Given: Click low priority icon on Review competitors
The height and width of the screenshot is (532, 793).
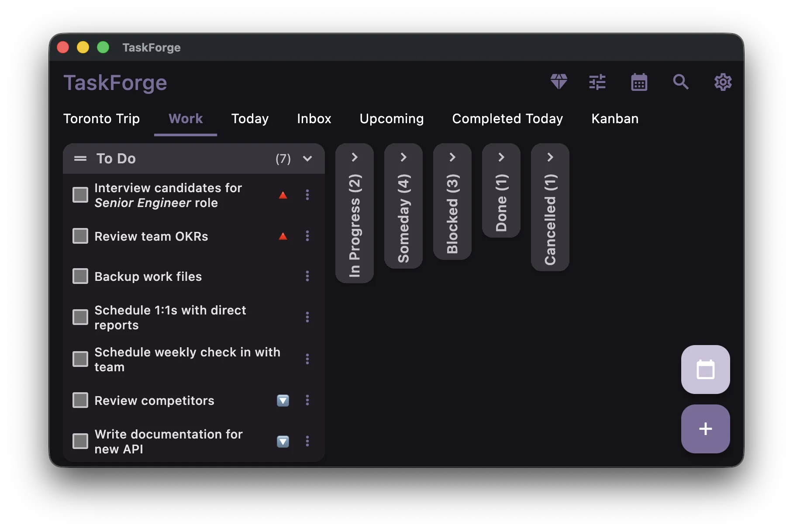Looking at the screenshot, I should 283,400.
